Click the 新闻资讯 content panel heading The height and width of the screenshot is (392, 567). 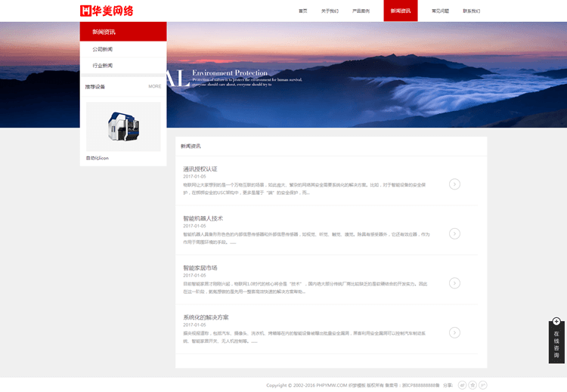[191, 146]
